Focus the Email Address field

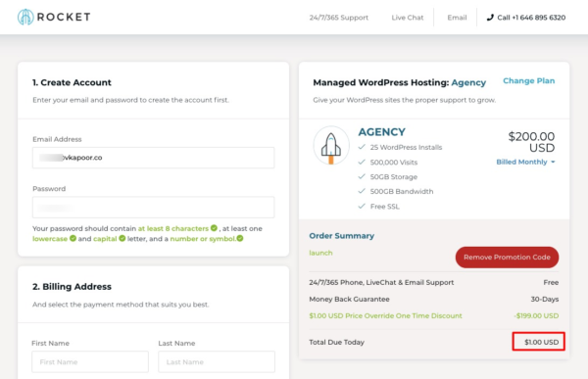tap(154, 158)
